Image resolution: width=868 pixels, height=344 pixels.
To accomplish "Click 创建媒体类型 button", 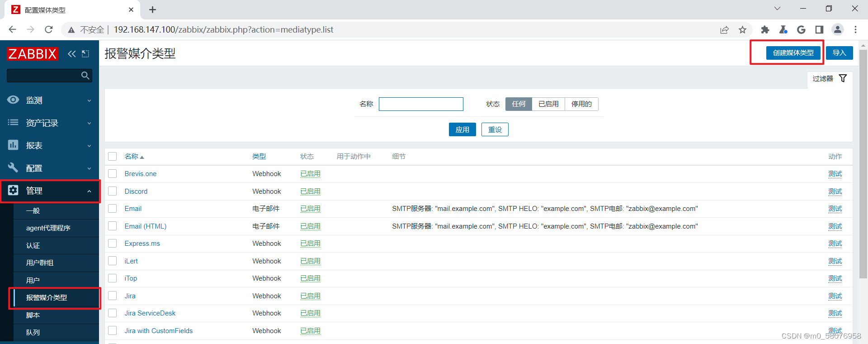I will coord(793,53).
